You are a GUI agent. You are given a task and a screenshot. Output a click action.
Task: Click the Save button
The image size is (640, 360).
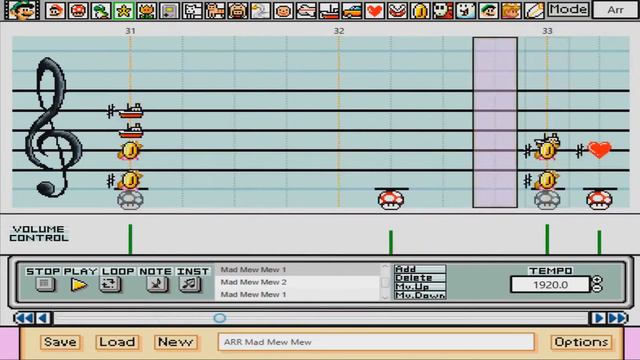point(60,342)
